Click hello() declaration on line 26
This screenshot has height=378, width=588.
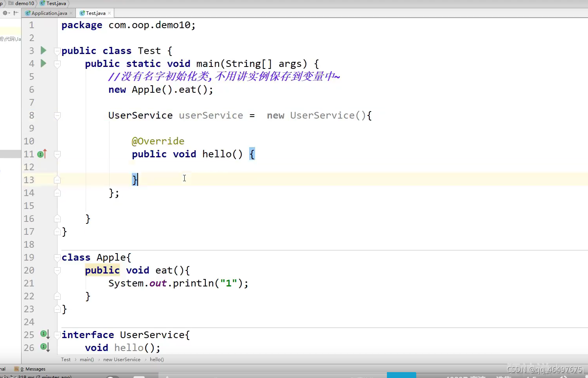(x=137, y=347)
